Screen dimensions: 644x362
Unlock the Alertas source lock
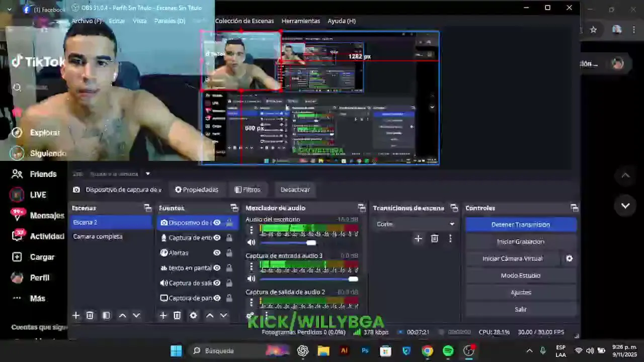point(229,253)
